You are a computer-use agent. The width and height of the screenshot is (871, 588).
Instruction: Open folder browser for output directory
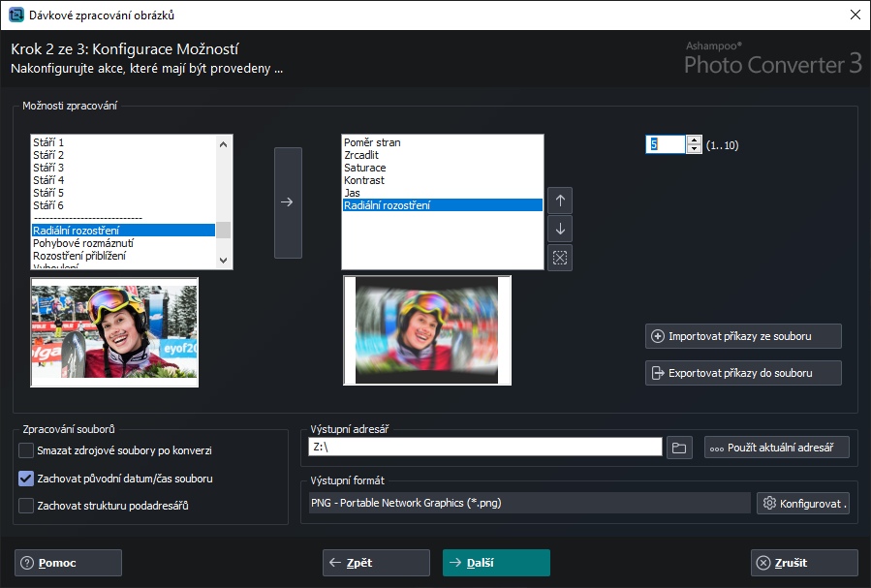tap(679, 448)
